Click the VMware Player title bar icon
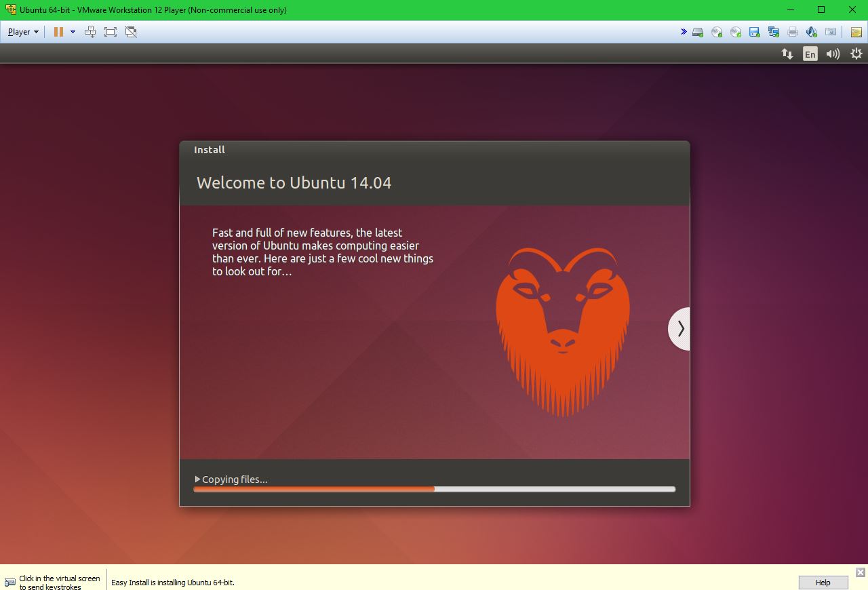Screen dimensions: 868x590 tap(10, 9)
